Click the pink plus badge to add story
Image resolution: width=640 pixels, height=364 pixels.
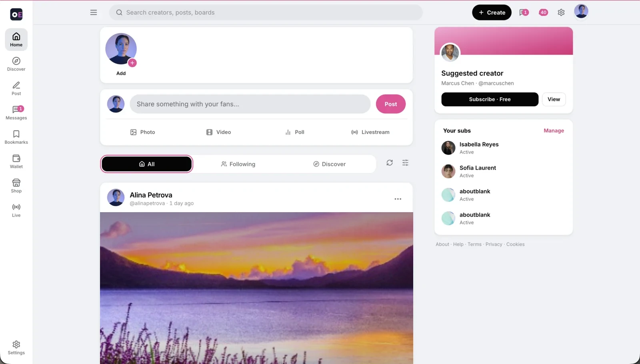(132, 63)
